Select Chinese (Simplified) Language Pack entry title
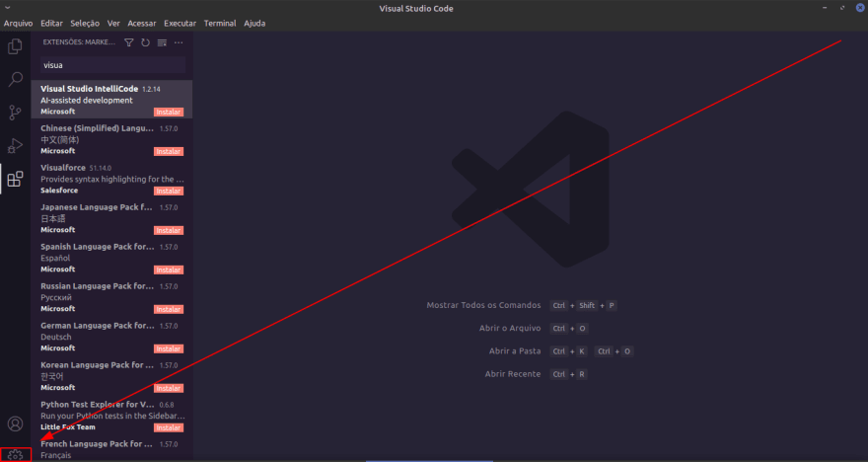The image size is (868, 462). pos(97,128)
